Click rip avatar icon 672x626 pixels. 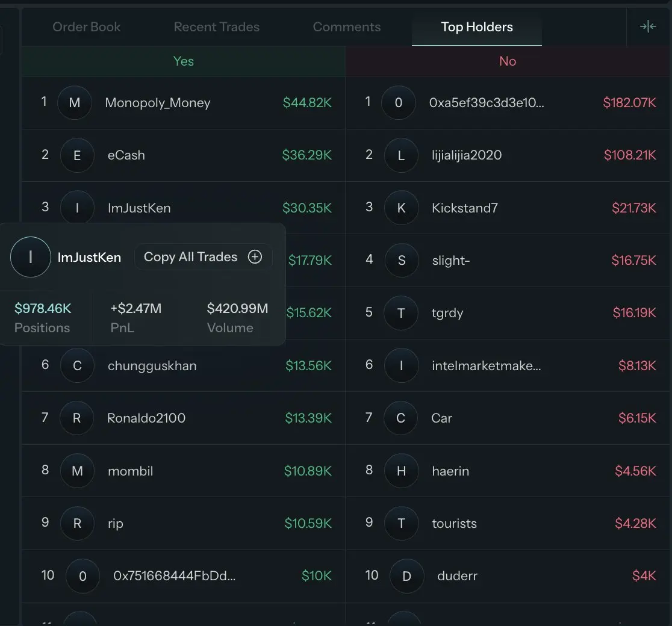tap(77, 523)
